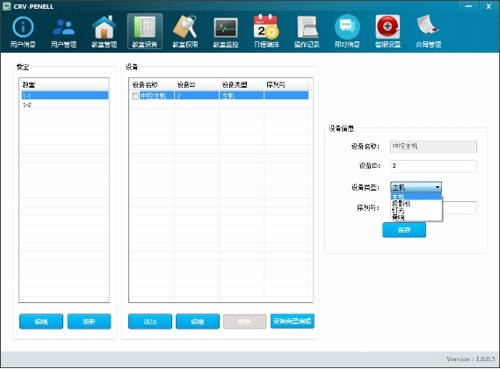Click the device type edit button
The height and width of the screenshot is (369, 500).
point(292,321)
